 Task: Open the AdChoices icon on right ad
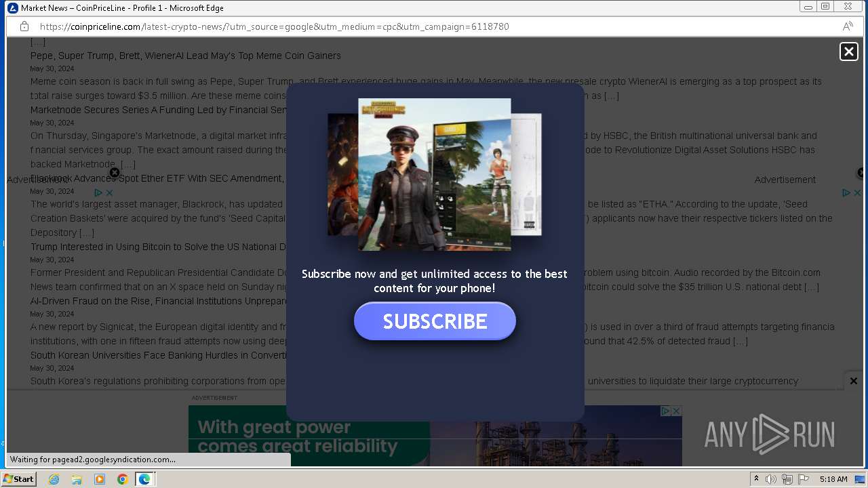(x=846, y=192)
